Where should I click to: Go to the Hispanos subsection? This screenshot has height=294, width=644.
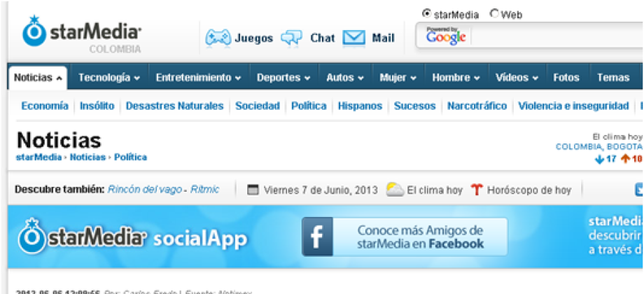pyautogui.click(x=360, y=106)
